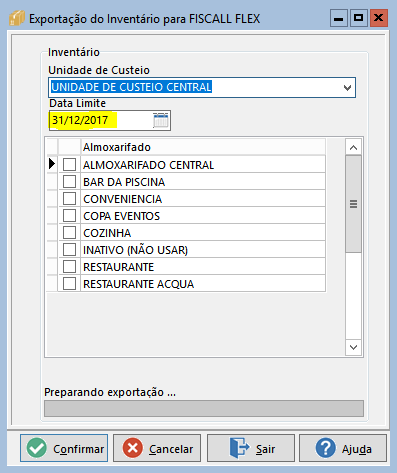Expand the Unidade de Custeio dropdown
This screenshot has width=397, height=473.
pyautogui.click(x=347, y=88)
